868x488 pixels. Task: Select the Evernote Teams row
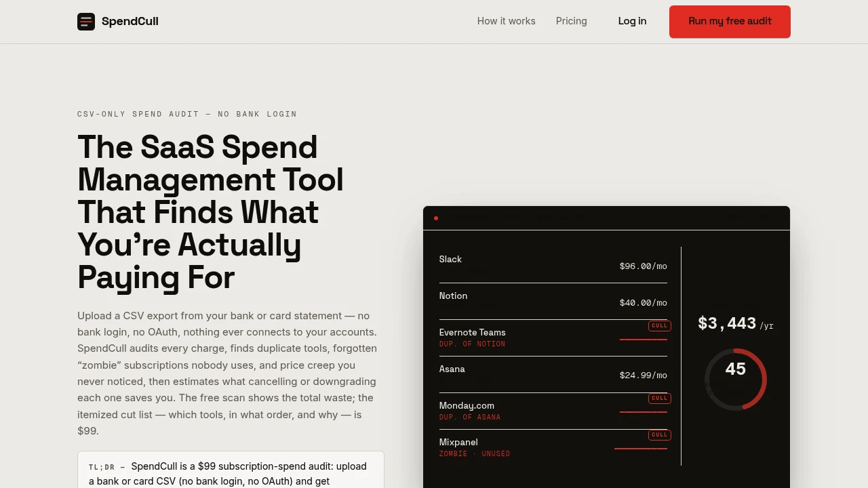pyautogui.click(x=553, y=338)
